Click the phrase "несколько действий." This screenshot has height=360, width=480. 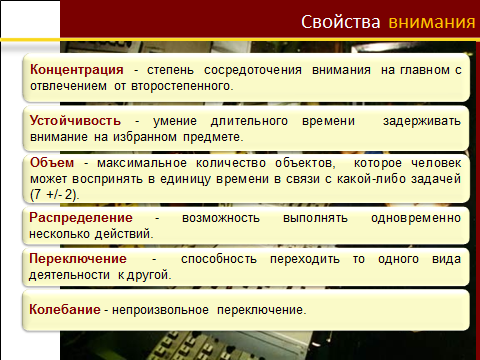[x=91, y=234]
